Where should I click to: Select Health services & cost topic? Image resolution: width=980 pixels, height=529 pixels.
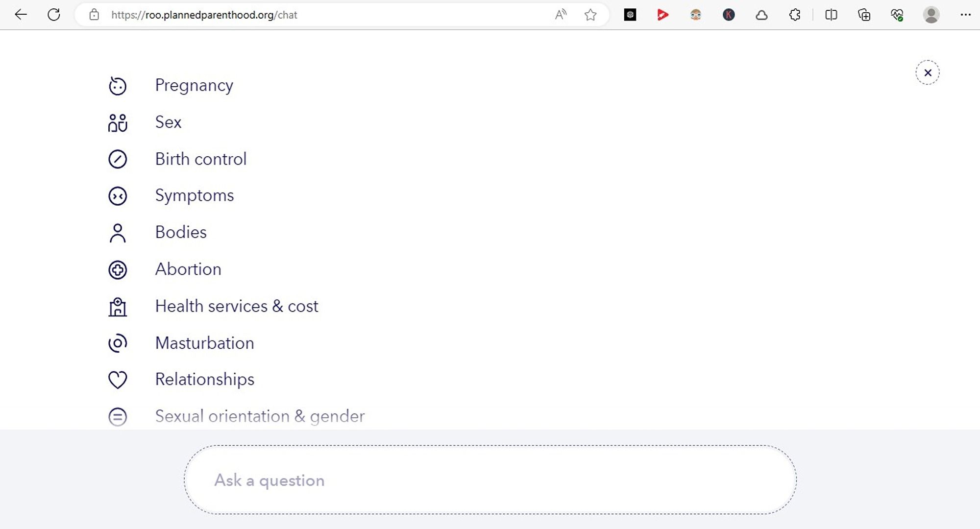[237, 306]
